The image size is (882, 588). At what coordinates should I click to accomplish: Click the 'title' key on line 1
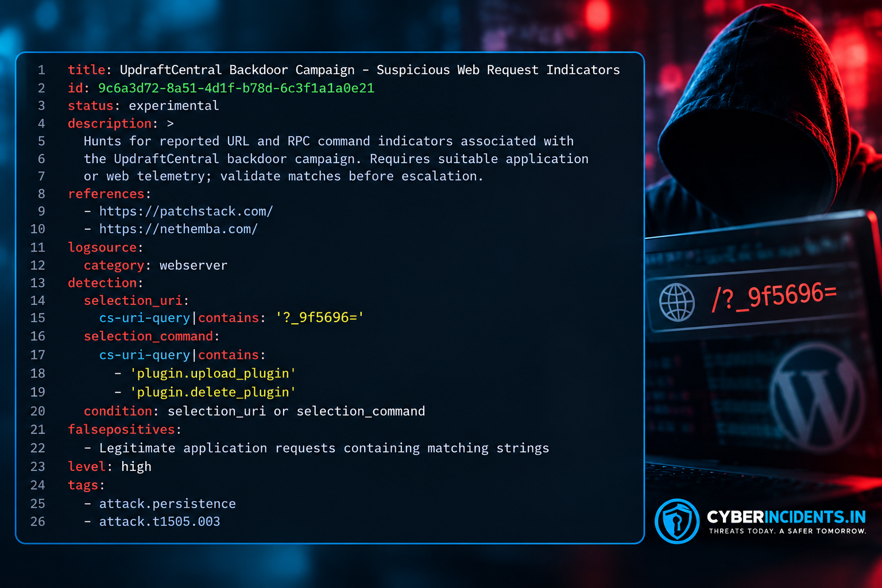(x=87, y=70)
